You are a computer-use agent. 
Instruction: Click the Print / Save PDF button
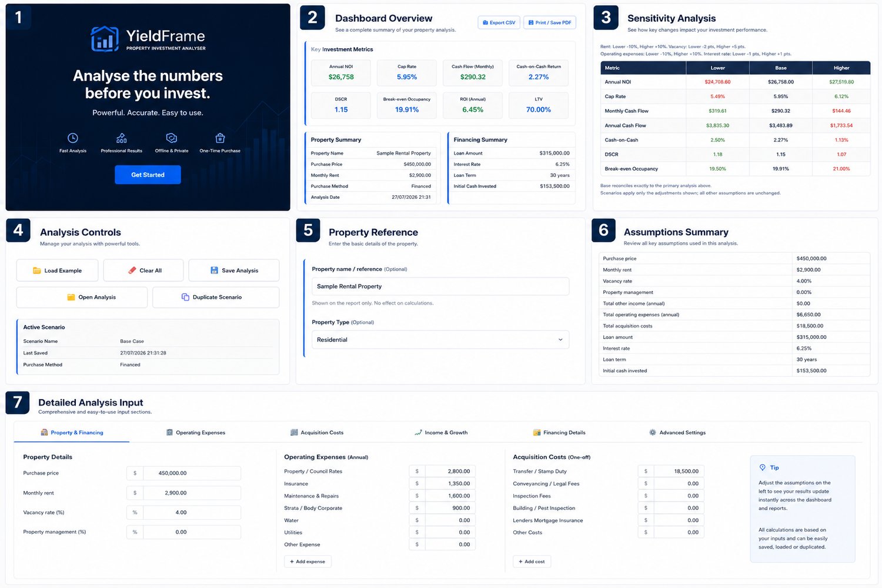550,22
